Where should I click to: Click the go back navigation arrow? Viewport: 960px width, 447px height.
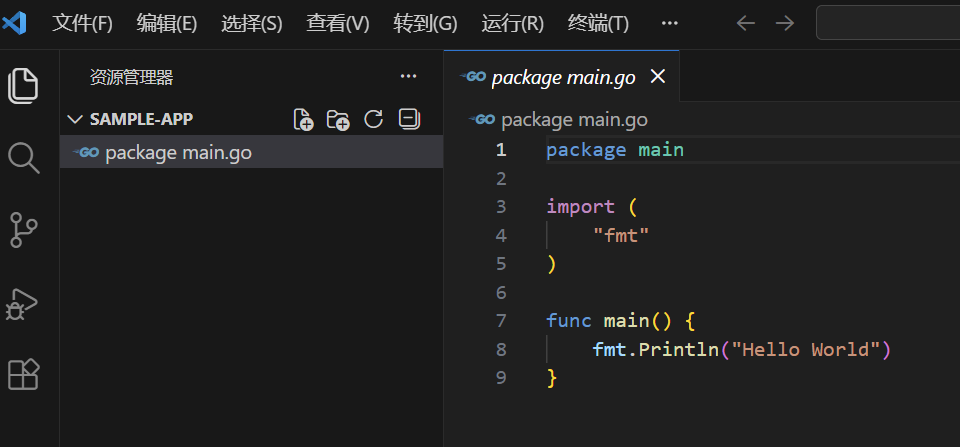point(745,23)
